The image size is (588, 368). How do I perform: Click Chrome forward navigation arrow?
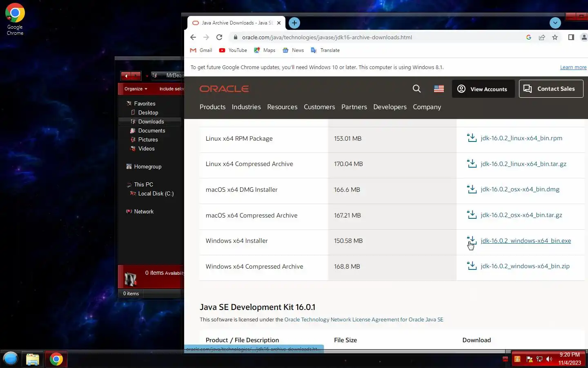tap(206, 37)
